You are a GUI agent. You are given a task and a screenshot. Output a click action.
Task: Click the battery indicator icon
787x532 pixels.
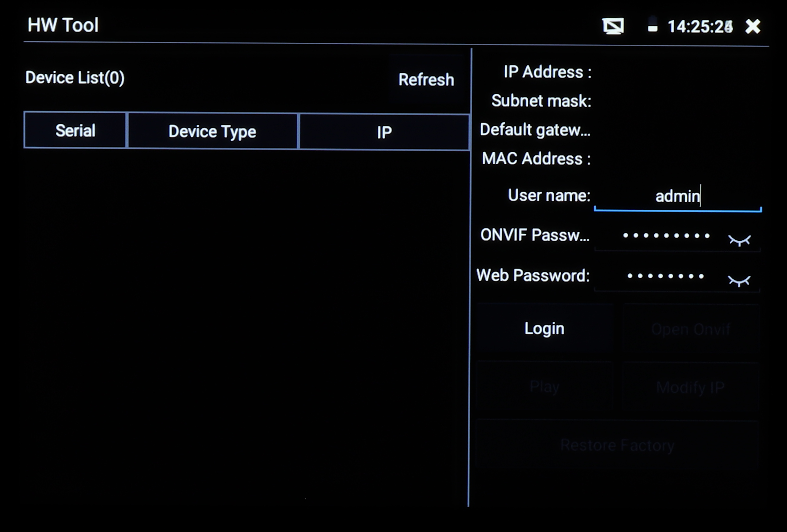(652, 25)
